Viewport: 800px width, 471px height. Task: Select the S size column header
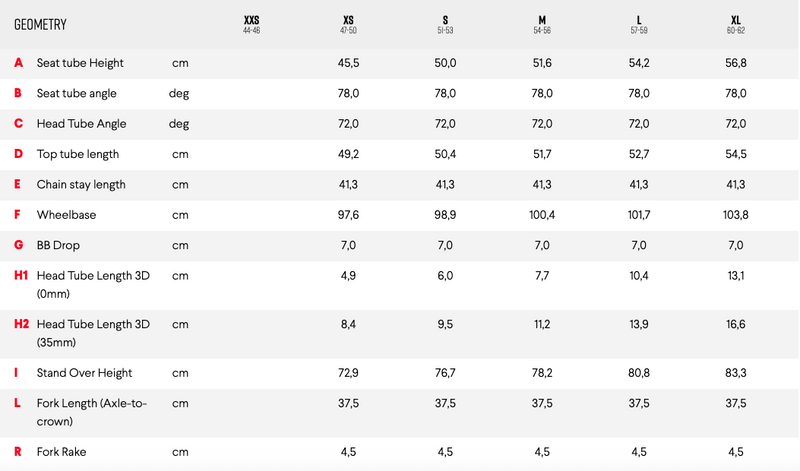point(445,24)
